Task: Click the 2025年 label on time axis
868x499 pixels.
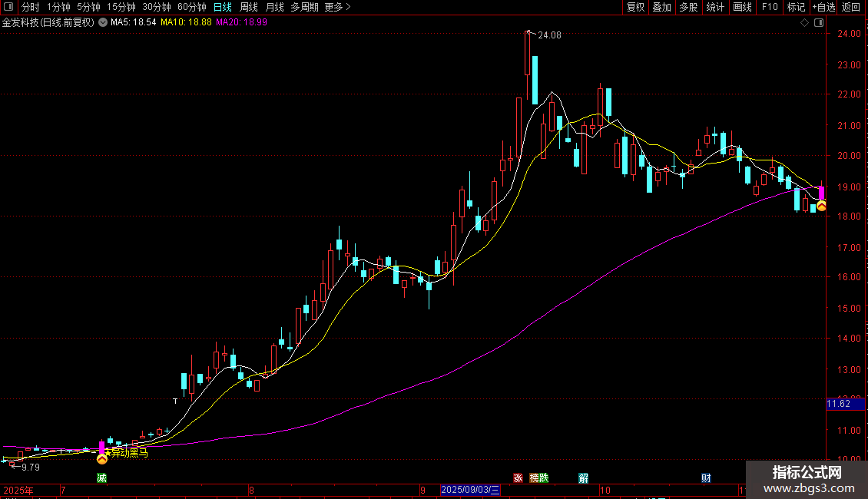Action: (x=18, y=490)
